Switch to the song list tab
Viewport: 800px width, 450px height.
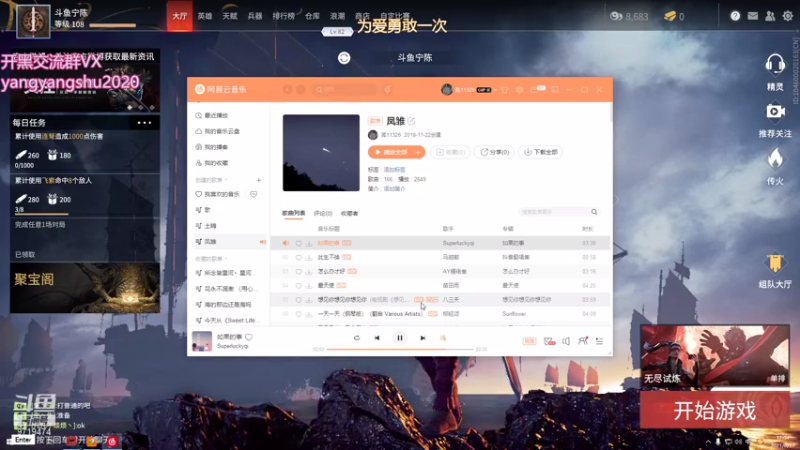coord(293,213)
